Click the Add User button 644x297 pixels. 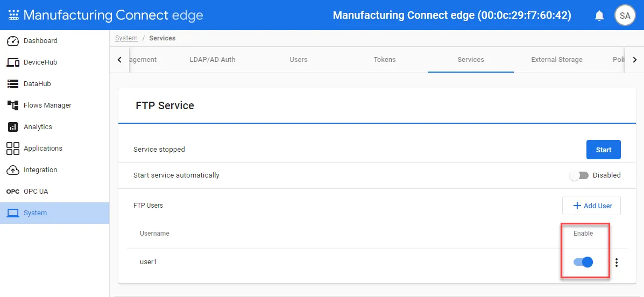591,206
